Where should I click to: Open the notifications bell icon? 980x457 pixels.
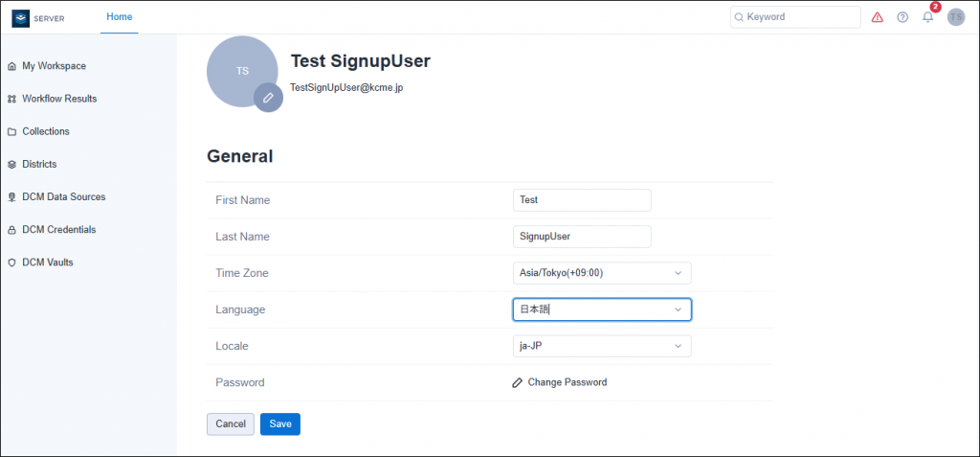[928, 17]
